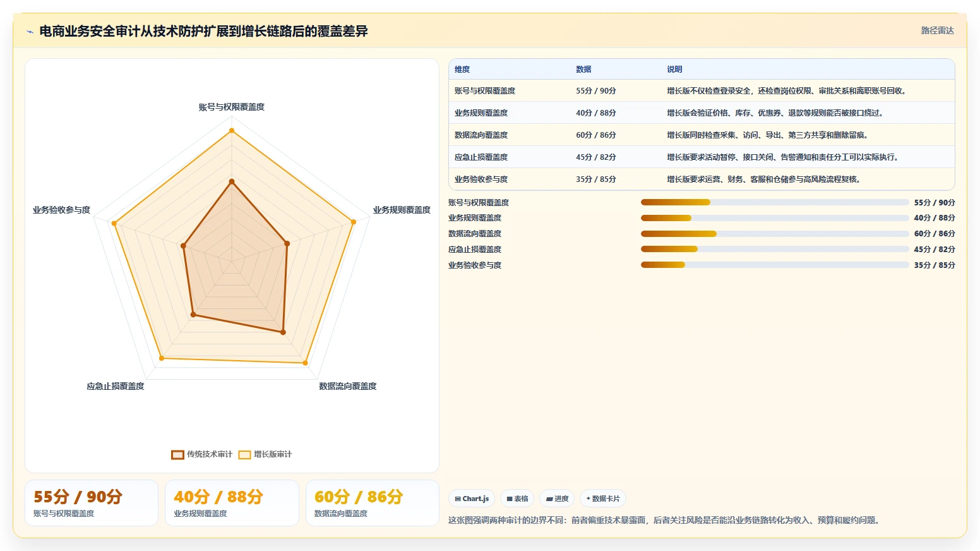Viewport: 980px width, 551px height.
Task: Click table value 55分 / 90分
Action: point(596,91)
